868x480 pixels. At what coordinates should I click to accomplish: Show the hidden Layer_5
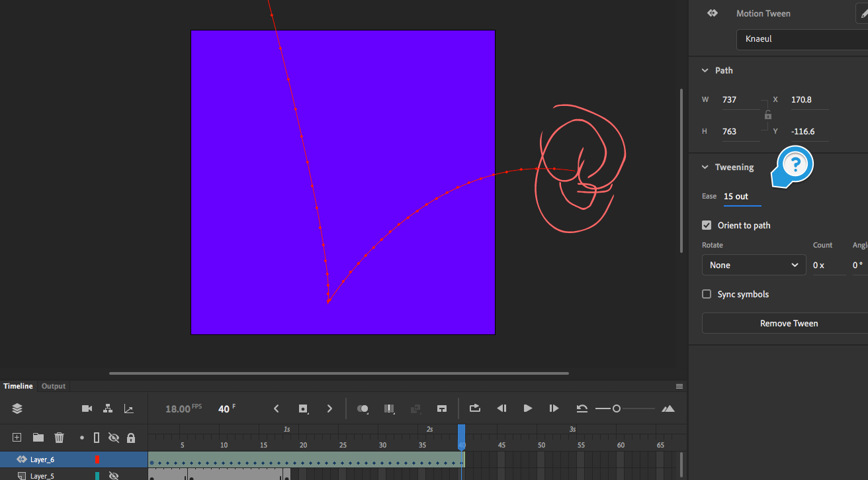(x=114, y=475)
